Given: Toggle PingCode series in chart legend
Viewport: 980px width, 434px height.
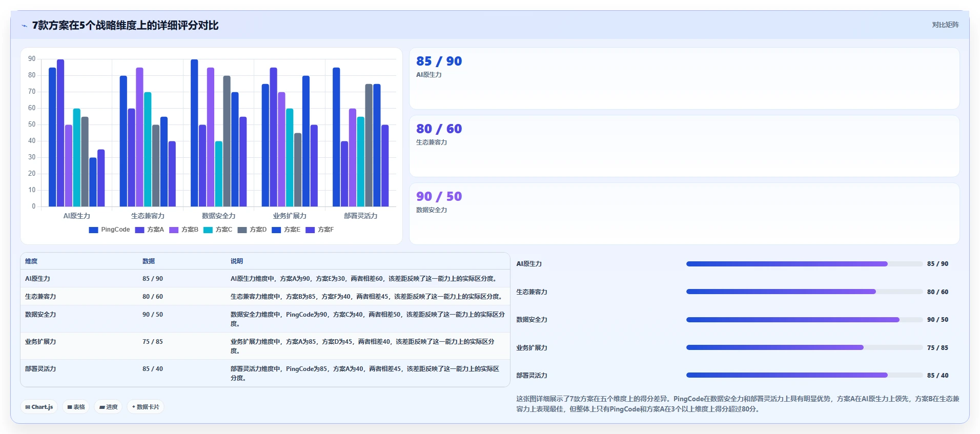Looking at the screenshot, I should 109,230.
